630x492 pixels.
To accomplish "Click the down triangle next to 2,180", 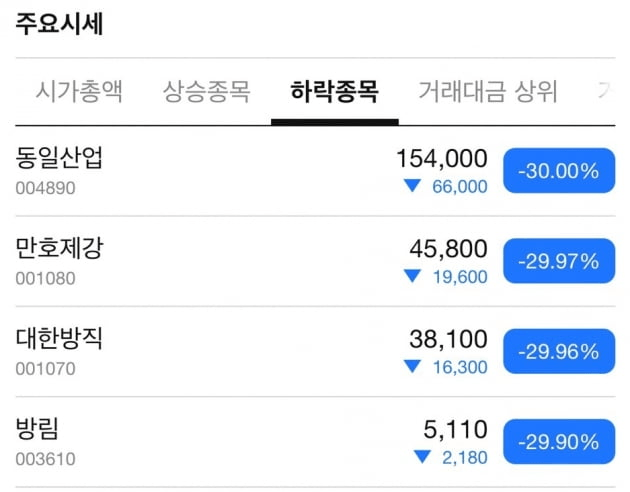I will [422, 457].
